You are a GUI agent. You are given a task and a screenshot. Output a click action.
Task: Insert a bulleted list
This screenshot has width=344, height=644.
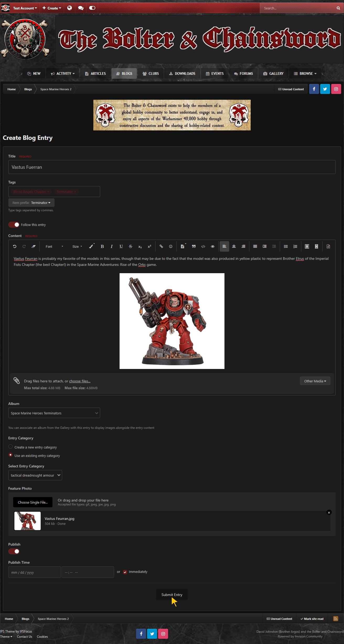(286, 246)
